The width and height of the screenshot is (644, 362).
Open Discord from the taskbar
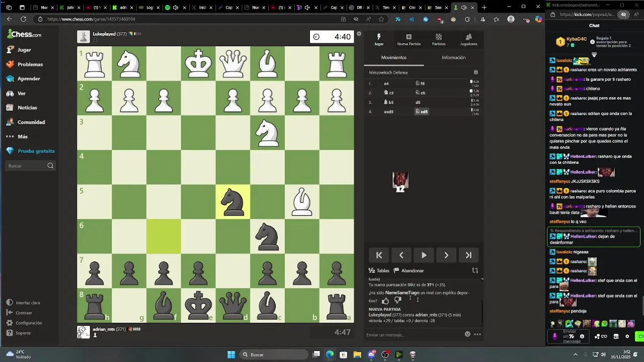tap(371, 354)
